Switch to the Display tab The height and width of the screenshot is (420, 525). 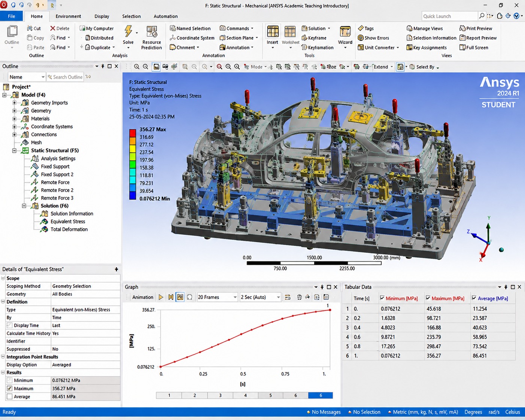102,16
